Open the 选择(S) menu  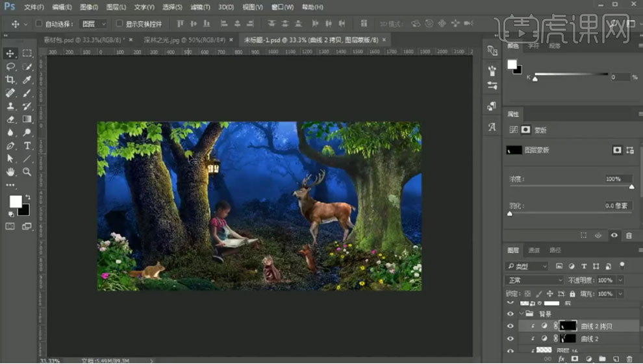coord(172,7)
